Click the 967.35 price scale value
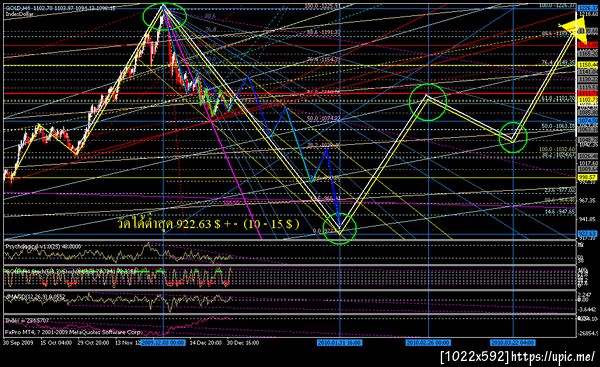The height and width of the screenshot is (367, 600). tap(587, 201)
